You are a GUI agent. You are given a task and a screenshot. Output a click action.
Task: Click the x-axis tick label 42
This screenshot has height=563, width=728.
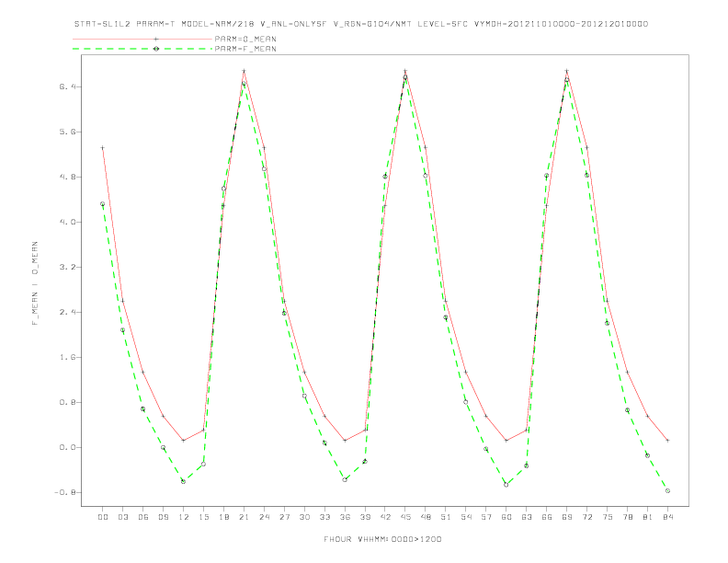pos(385,517)
